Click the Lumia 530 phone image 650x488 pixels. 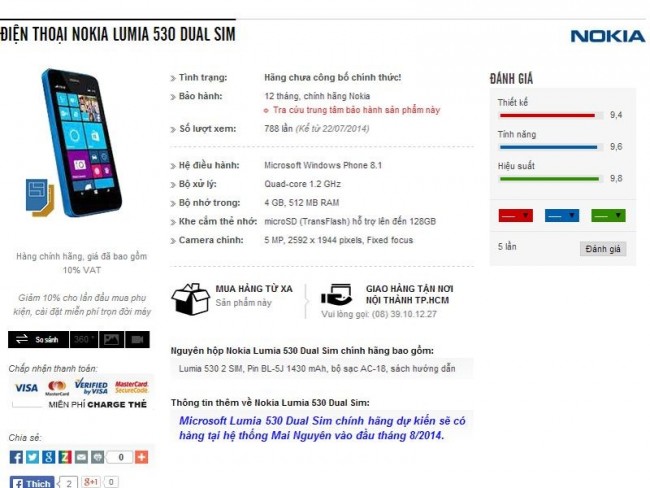pos(75,143)
